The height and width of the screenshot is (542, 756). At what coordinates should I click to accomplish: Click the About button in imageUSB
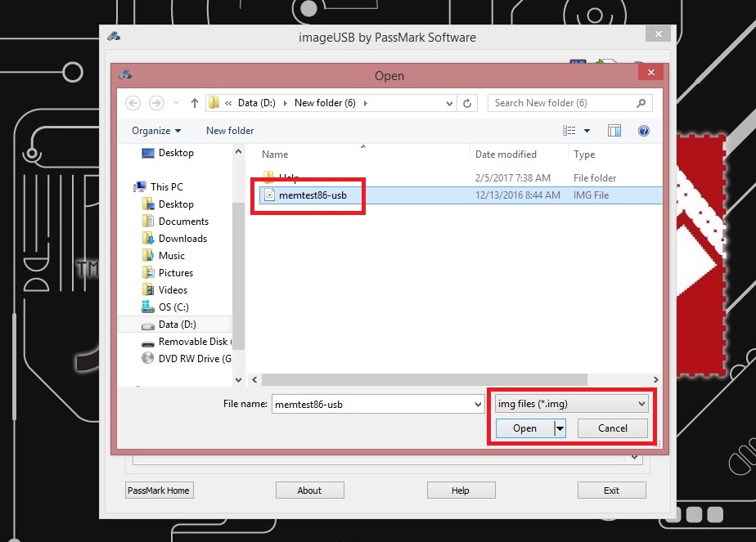tap(309, 490)
